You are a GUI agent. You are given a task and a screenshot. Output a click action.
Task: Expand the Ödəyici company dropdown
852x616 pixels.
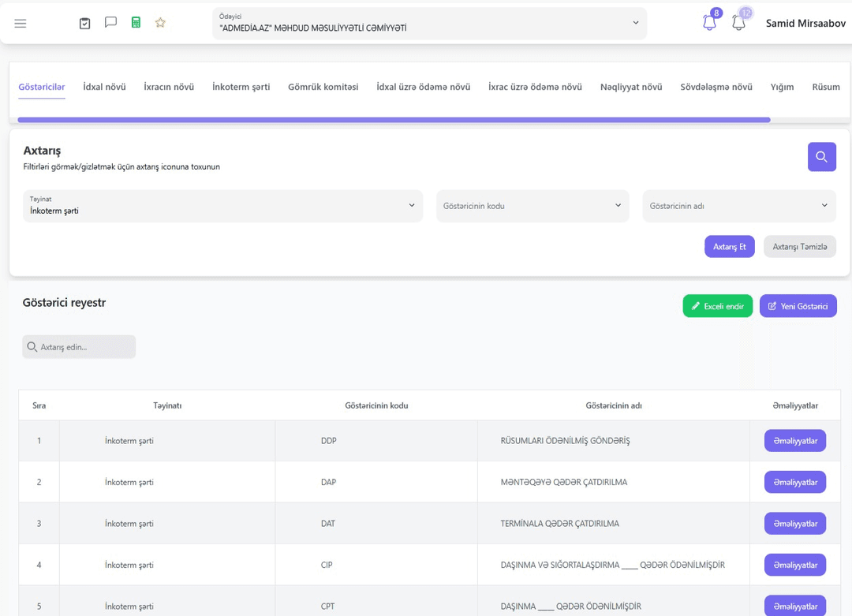429,24
